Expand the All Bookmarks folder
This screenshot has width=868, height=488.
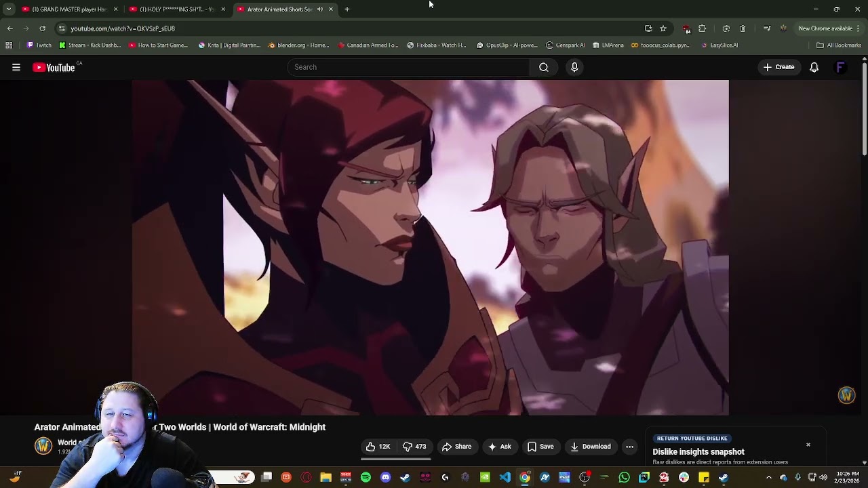tap(839, 45)
